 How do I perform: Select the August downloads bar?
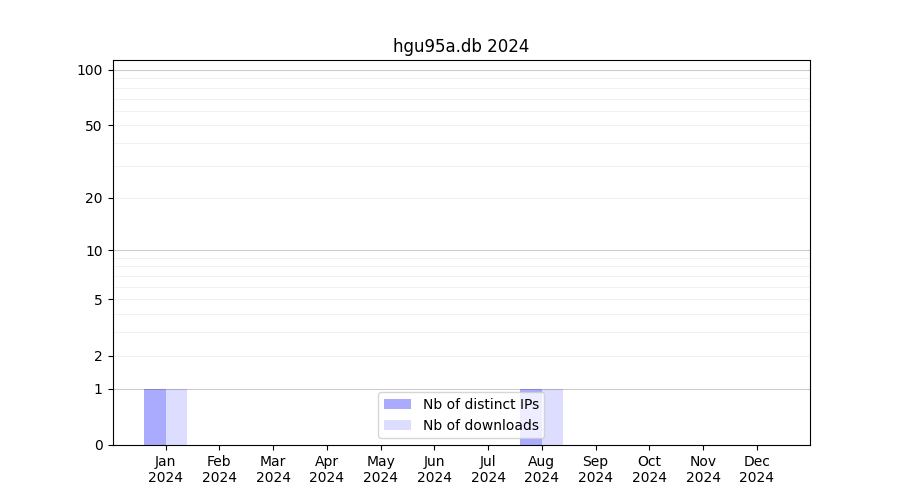[x=553, y=417]
